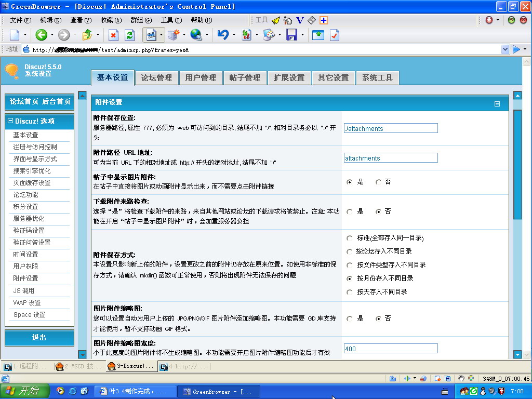The width and height of the screenshot is (532, 399).
Task: Click the Stop loading red X icon
Action: click(113, 35)
